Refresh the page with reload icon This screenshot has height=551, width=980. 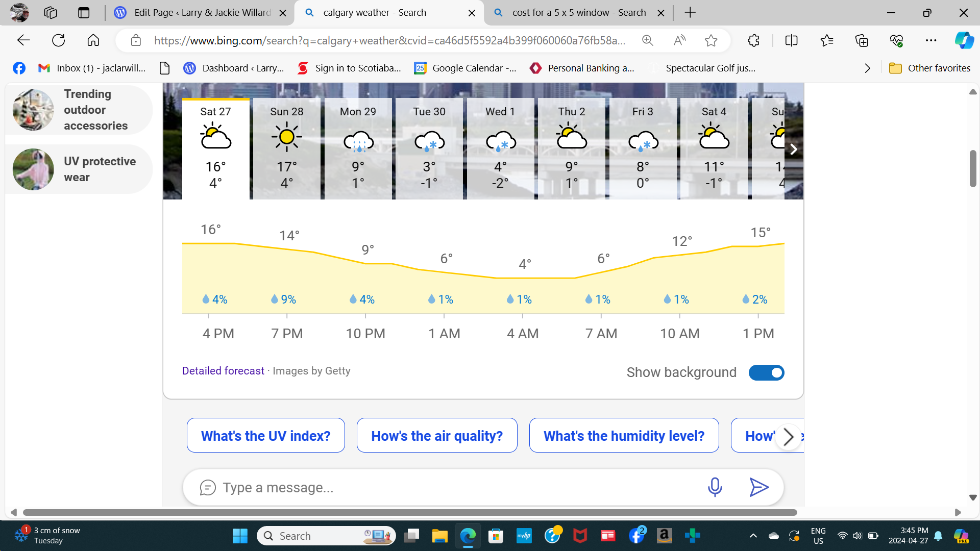59,40
